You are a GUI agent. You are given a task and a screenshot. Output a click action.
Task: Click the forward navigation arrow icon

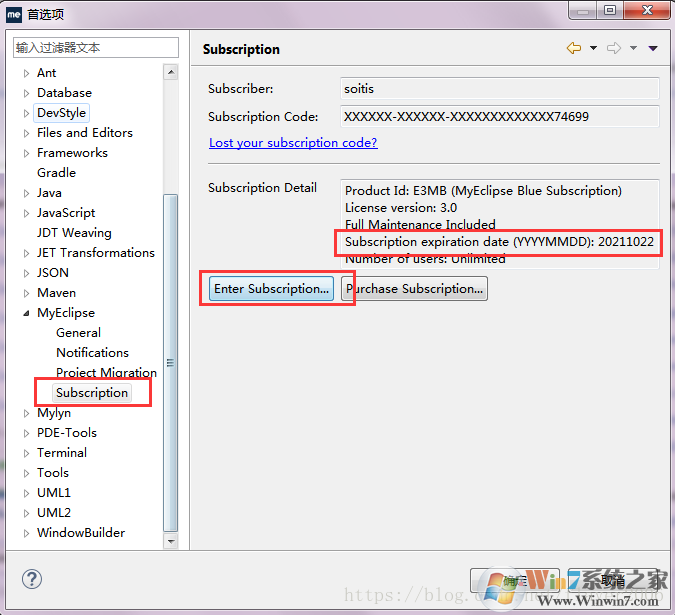614,48
